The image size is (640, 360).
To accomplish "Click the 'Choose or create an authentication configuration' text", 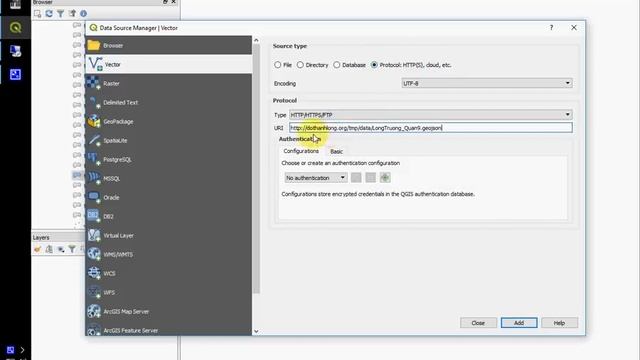I will (x=340, y=163).
